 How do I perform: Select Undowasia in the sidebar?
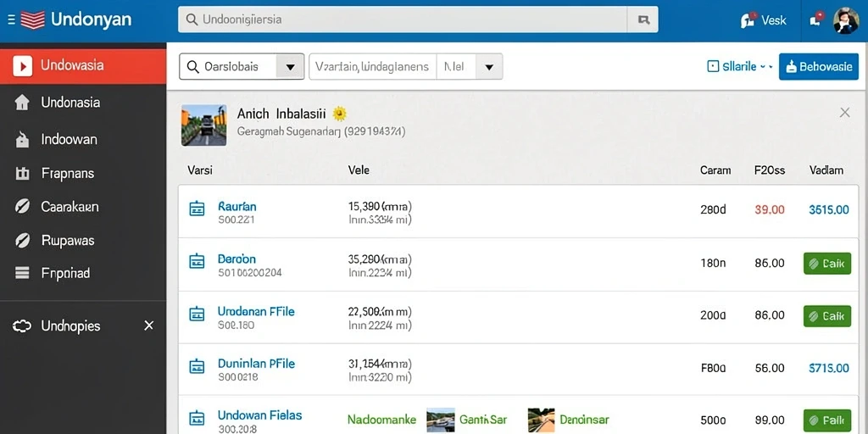(83, 65)
